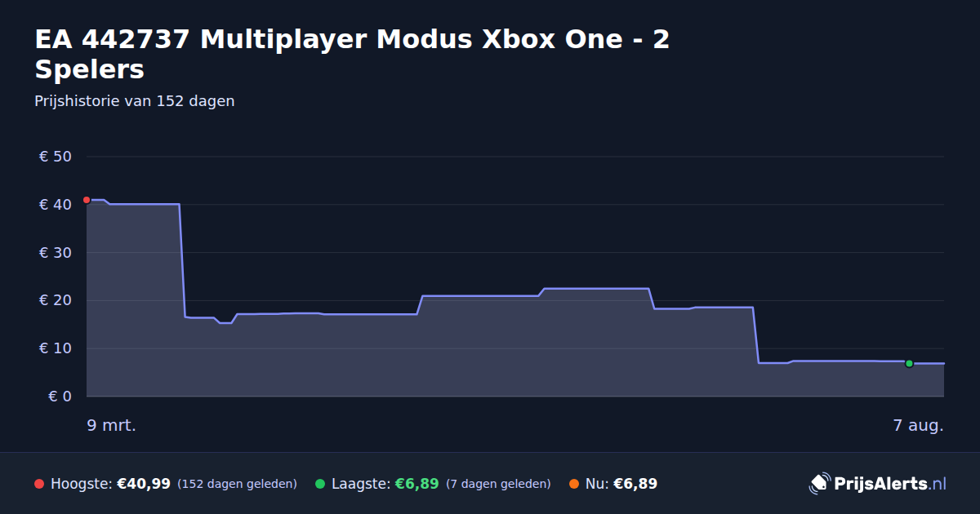
Task: Click the green lowest price marker dot
Action: 909,364
